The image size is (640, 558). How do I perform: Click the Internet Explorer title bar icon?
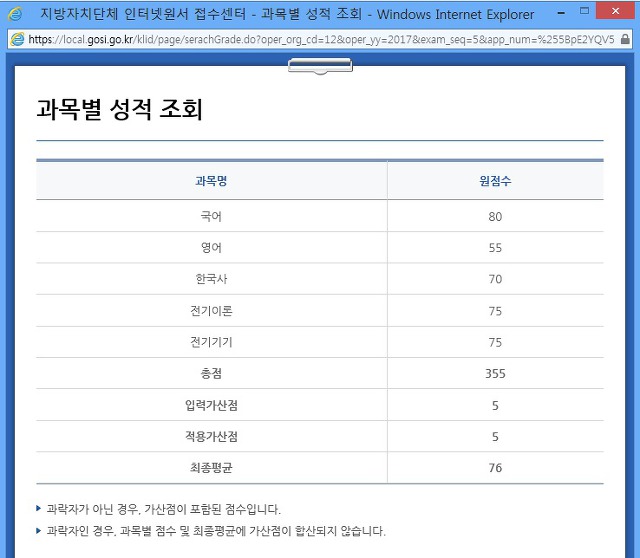point(15,14)
